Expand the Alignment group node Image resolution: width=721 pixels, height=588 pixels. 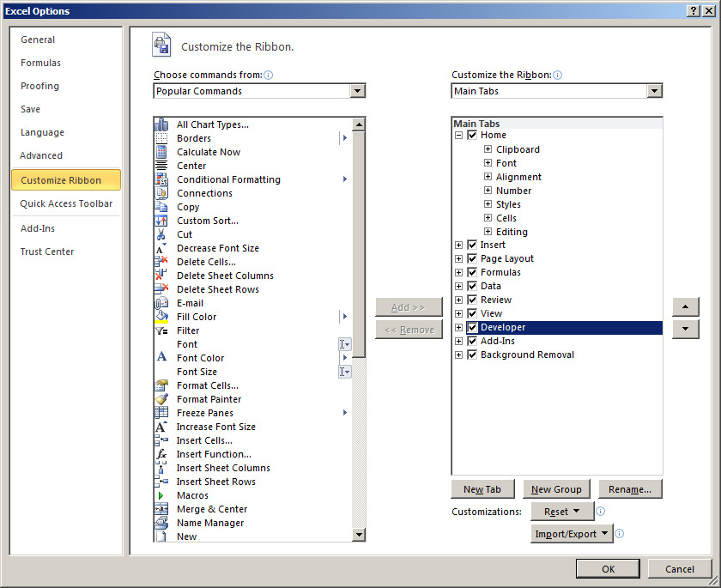click(488, 177)
